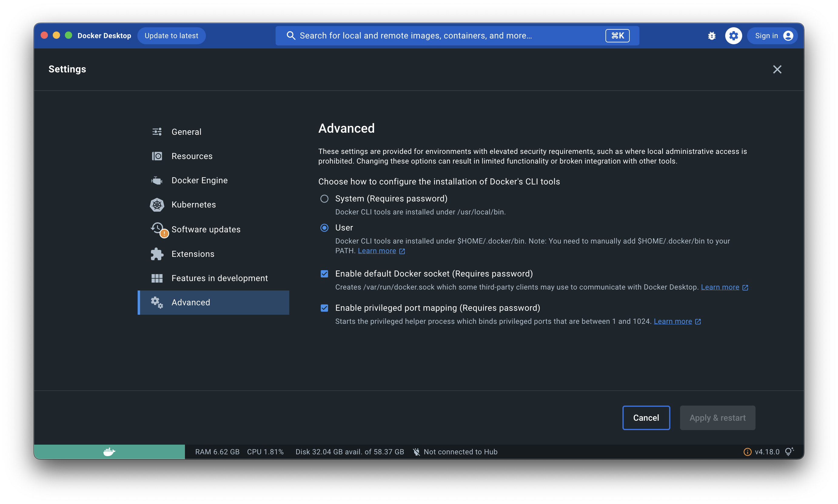Click the Not connected to Hub icon
838x504 pixels.
tap(416, 452)
